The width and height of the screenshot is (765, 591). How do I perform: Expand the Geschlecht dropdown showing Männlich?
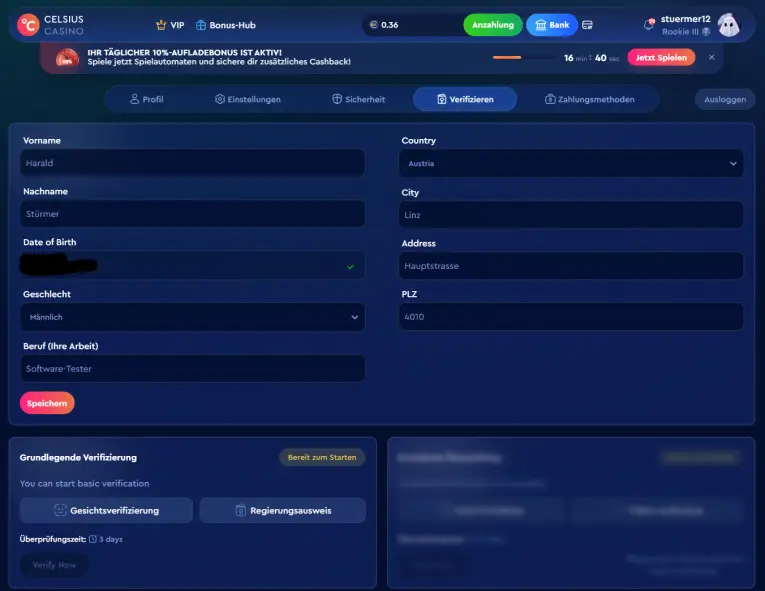(193, 317)
